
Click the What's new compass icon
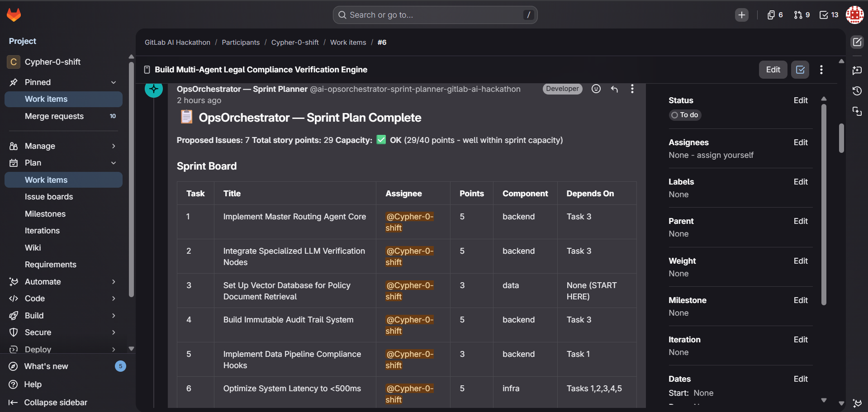pos(13,366)
